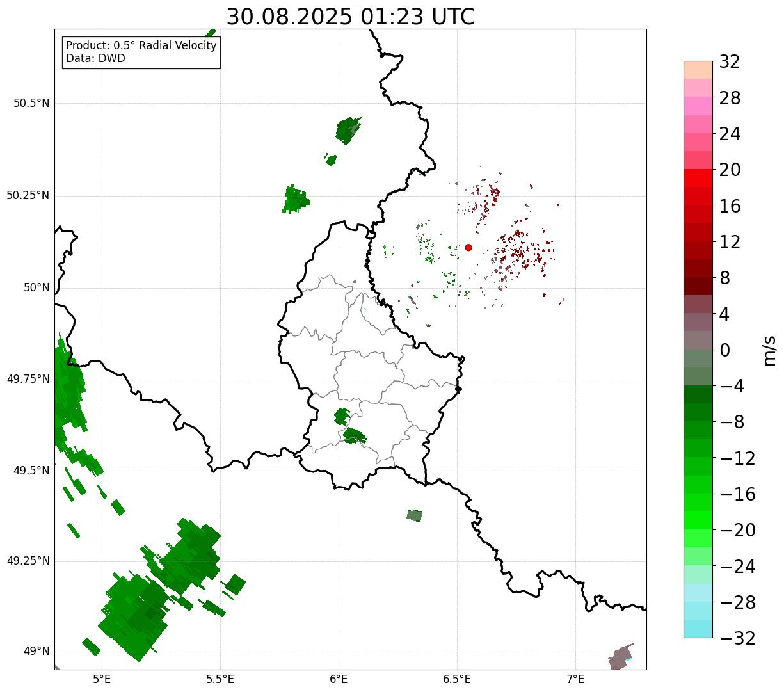Click the colorbar 24 tick label

[730, 134]
